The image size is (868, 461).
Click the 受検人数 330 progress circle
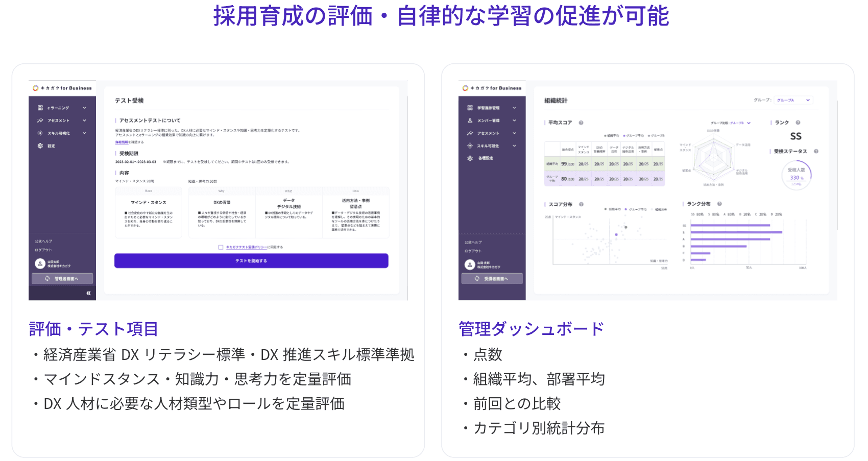797,176
